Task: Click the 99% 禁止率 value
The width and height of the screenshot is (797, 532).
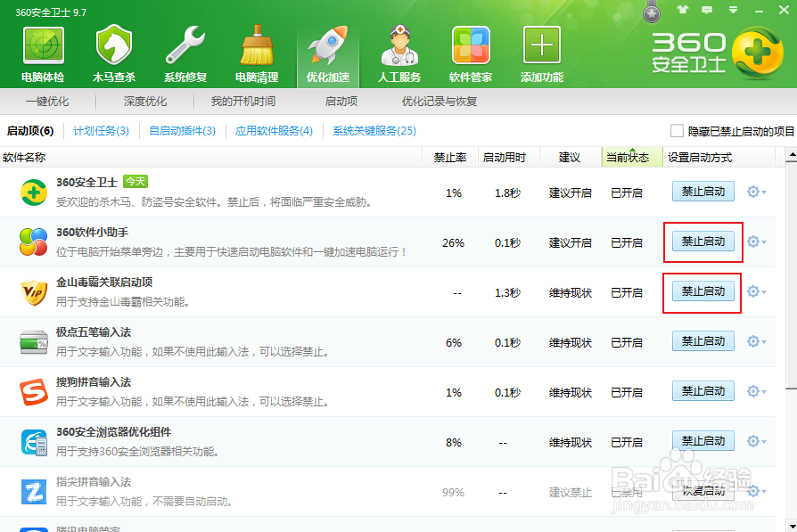Action: [453, 492]
